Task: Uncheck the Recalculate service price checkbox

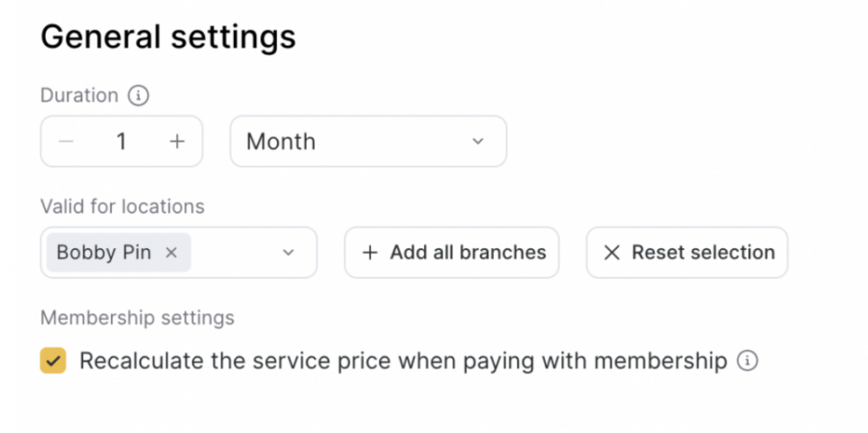Action: point(53,361)
